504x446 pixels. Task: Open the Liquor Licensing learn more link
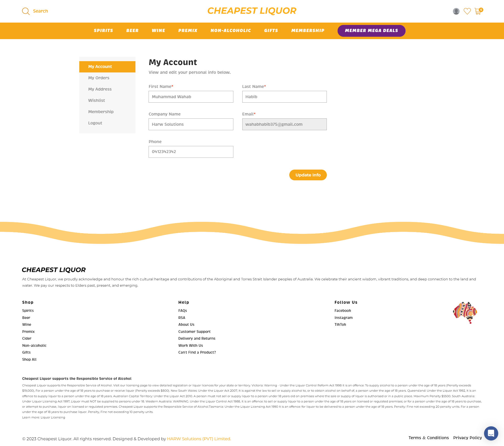53,417
